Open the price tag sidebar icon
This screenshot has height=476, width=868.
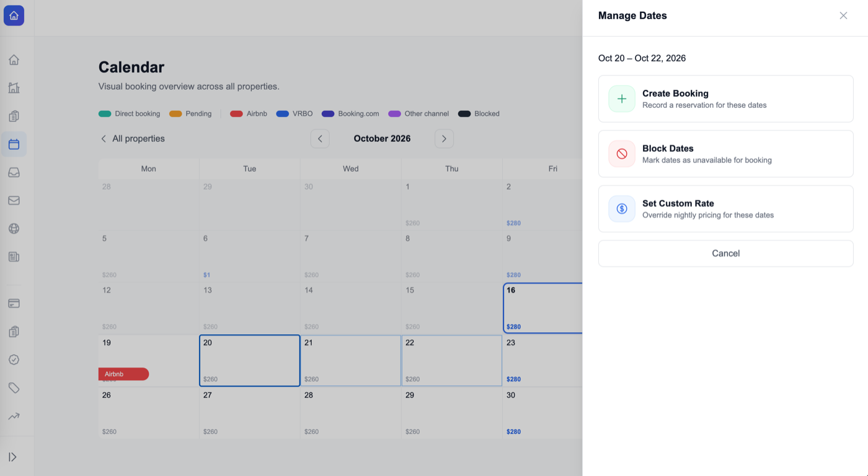[x=14, y=388]
